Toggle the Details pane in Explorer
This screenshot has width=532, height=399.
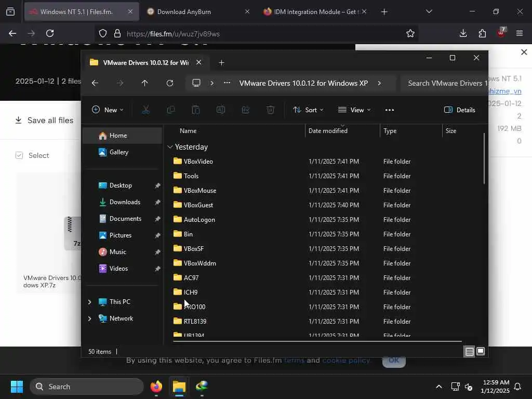pos(460,110)
